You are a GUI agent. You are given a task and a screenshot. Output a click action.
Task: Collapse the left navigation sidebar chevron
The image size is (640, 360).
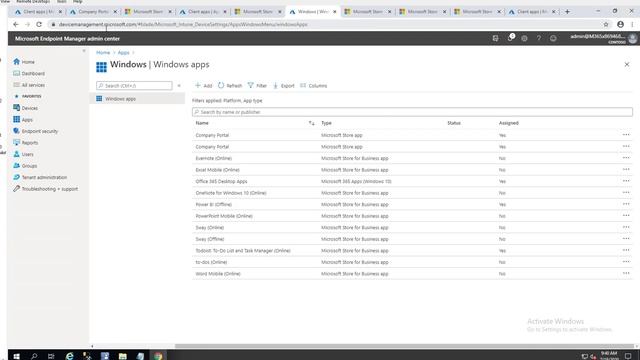click(84, 51)
